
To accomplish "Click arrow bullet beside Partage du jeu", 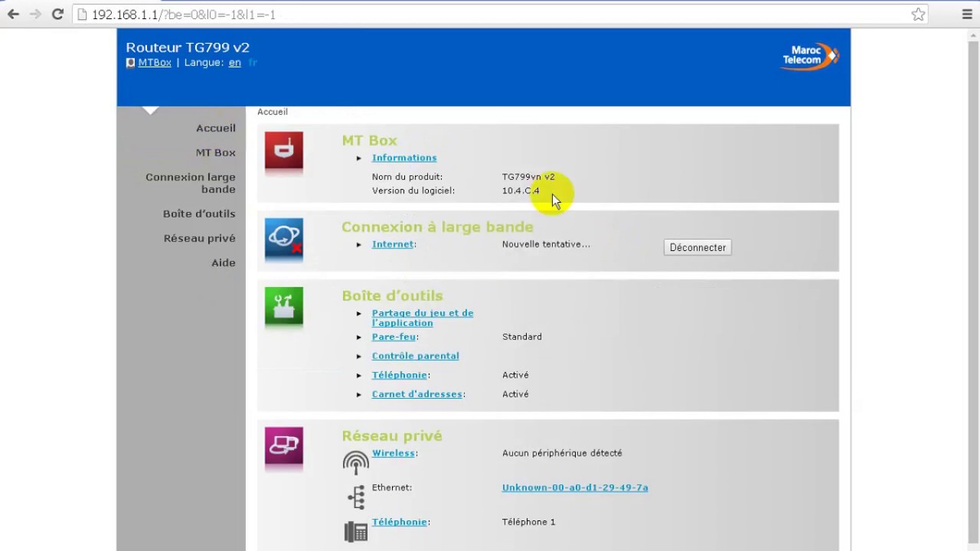I will click(359, 314).
